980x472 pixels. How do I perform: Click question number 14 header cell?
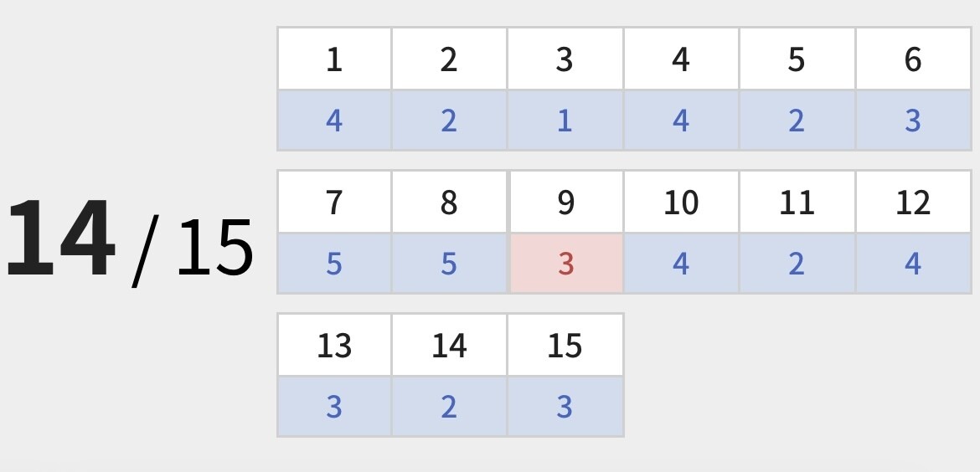tap(449, 345)
